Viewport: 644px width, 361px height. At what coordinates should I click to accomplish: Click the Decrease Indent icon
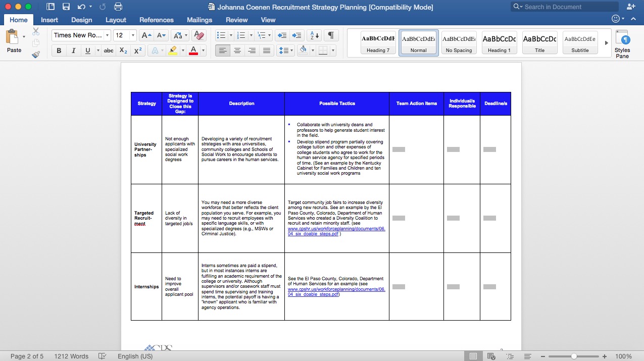click(282, 35)
